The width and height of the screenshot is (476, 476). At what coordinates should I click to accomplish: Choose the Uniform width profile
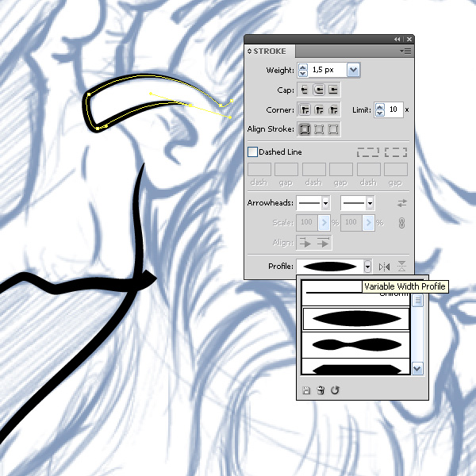pos(355,293)
